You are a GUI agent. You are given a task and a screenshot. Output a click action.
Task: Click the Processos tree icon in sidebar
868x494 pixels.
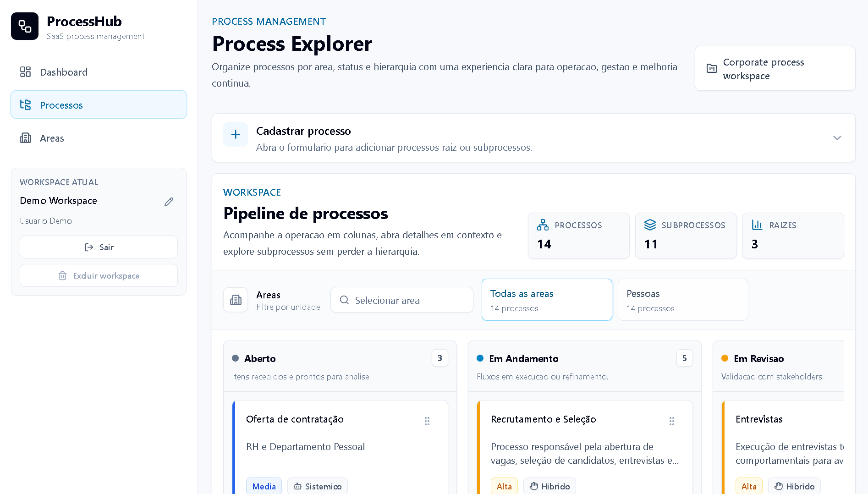(x=25, y=105)
